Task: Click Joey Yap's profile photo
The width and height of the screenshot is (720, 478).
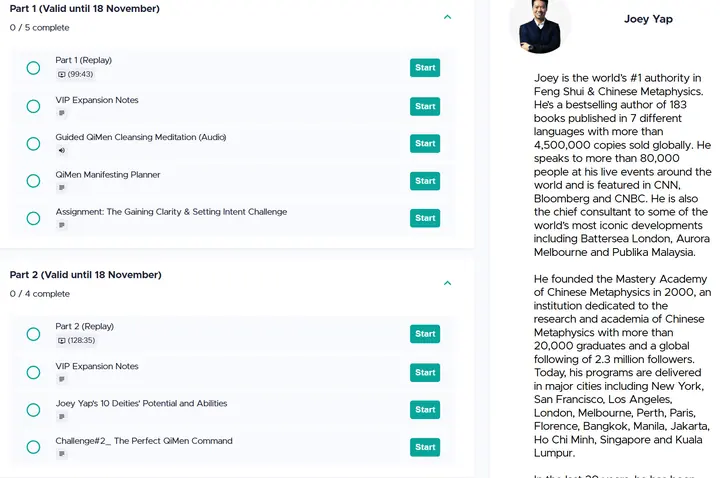Action: (x=540, y=26)
